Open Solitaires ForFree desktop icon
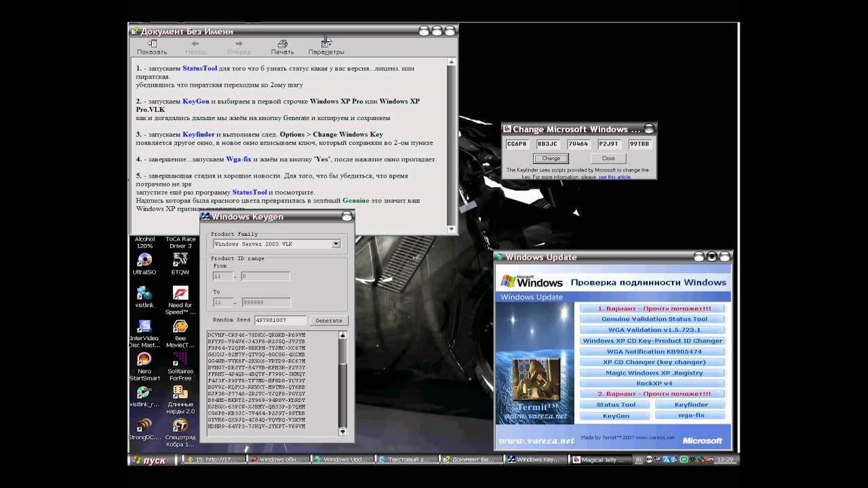 [180, 367]
